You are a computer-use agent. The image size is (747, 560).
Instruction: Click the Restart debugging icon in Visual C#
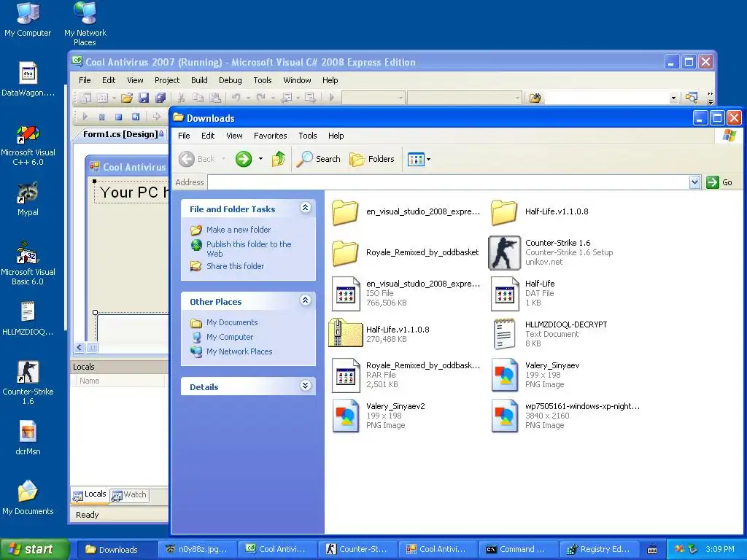pyautogui.click(x=136, y=117)
